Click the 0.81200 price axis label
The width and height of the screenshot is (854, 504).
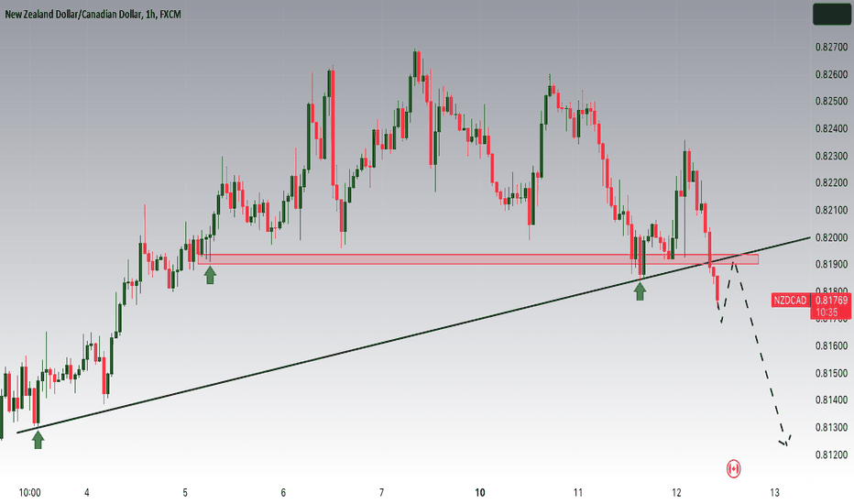(x=831, y=455)
